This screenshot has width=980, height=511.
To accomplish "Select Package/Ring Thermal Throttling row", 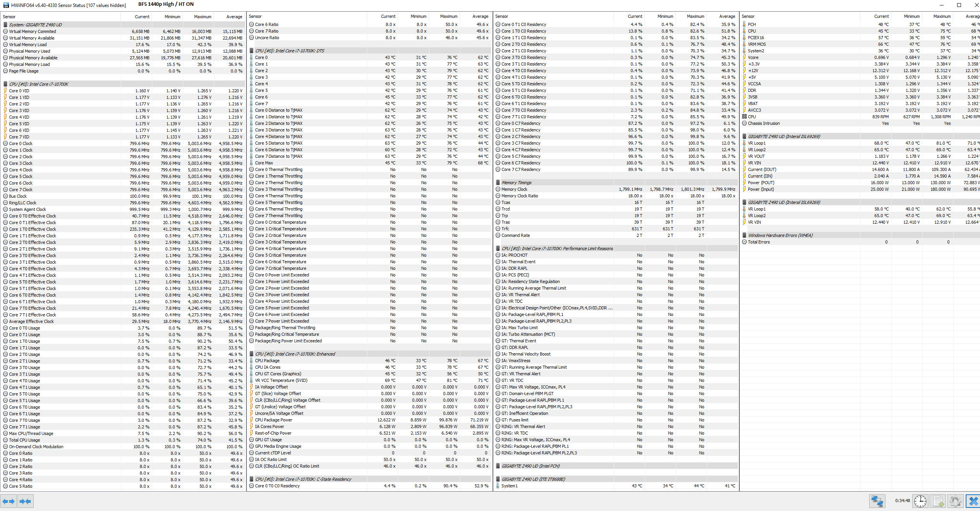I will pyautogui.click(x=369, y=328).
